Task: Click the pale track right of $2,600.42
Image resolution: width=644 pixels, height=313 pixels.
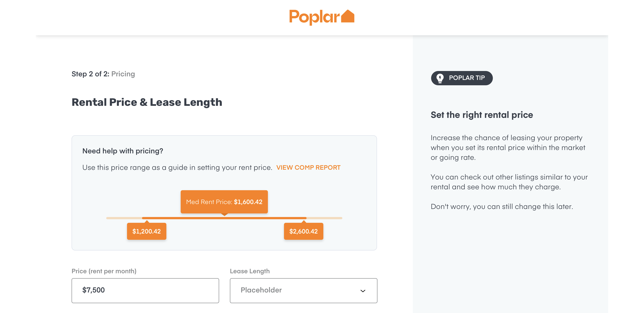Action: (x=324, y=218)
